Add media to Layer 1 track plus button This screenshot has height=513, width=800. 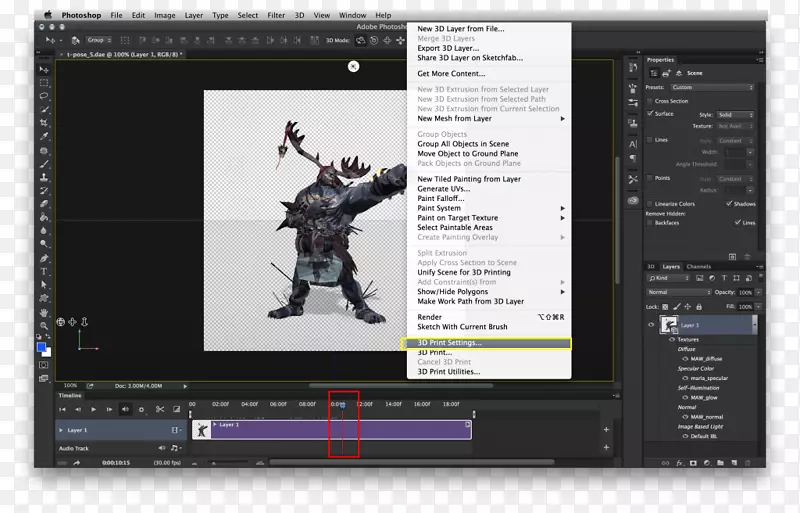coord(606,430)
